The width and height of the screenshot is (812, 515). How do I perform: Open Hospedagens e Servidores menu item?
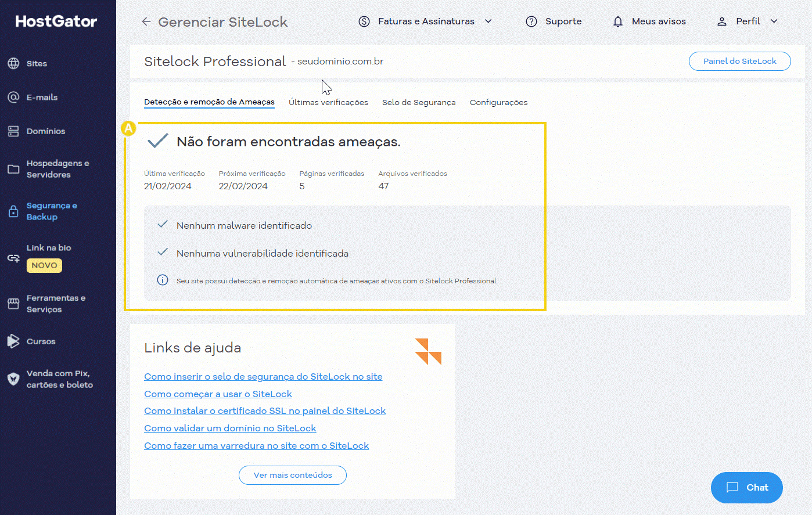point(58,169)
